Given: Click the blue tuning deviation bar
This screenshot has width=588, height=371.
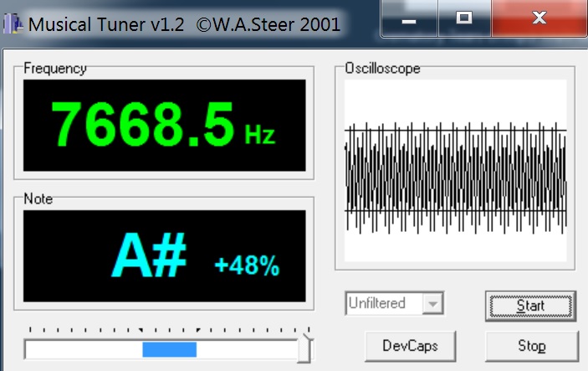Looking at the screenshot, I should 170,349.
